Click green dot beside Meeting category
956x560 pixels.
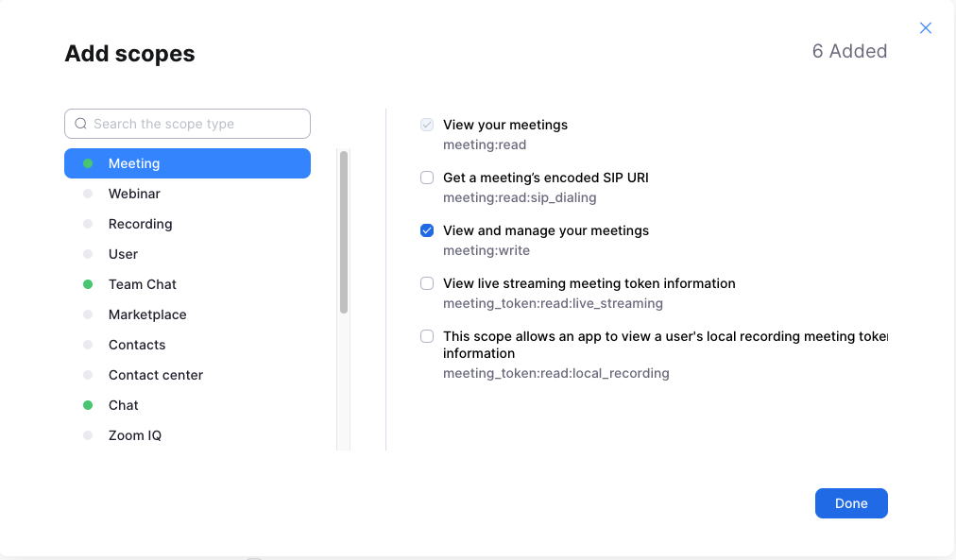coord(88,163)
